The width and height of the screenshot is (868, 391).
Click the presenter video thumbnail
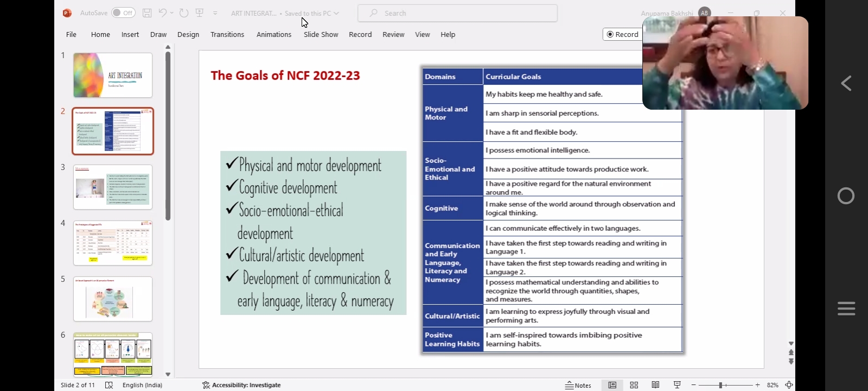click(x=725, y=63)
